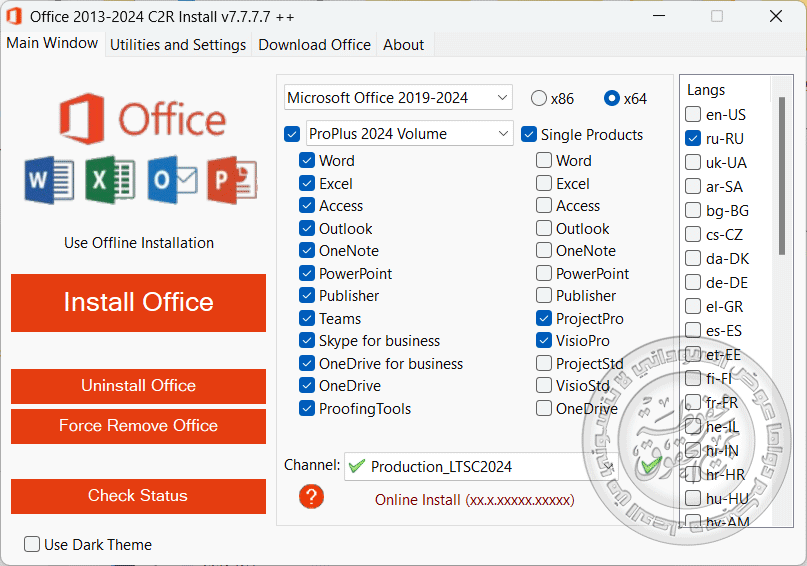Viewport: 807px width, 566px height.
Task: Close the Office C2R Install window
Action: 776,16
